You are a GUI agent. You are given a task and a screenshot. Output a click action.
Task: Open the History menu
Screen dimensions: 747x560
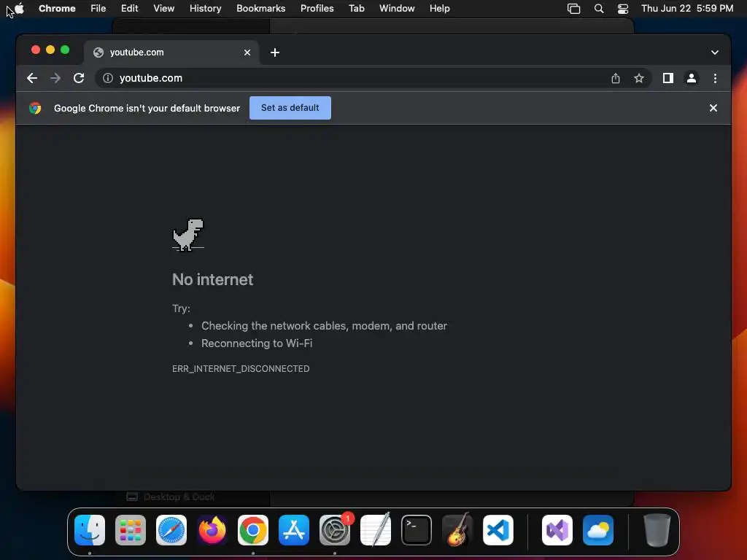[205, 8]
